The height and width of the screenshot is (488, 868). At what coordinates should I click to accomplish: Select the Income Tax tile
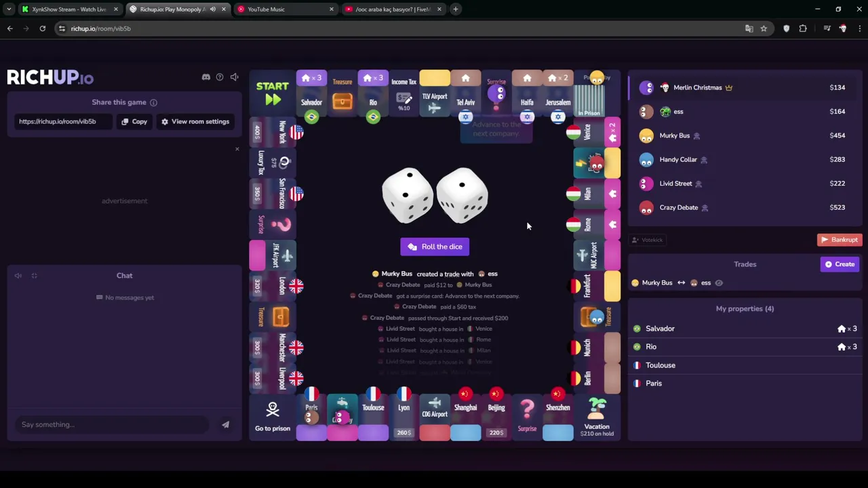tap(403, 94)
